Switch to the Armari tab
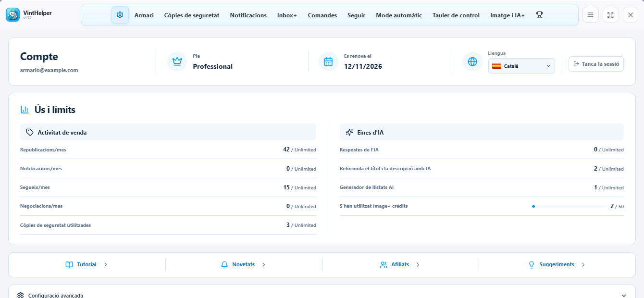644x298 pixels. point(144,15)
